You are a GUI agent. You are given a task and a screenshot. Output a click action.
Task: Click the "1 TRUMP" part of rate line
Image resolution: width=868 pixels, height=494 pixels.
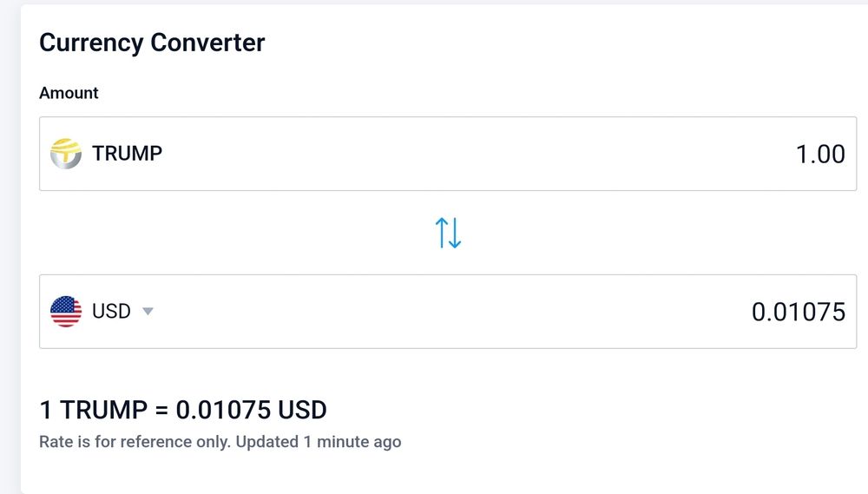[94, 410]
